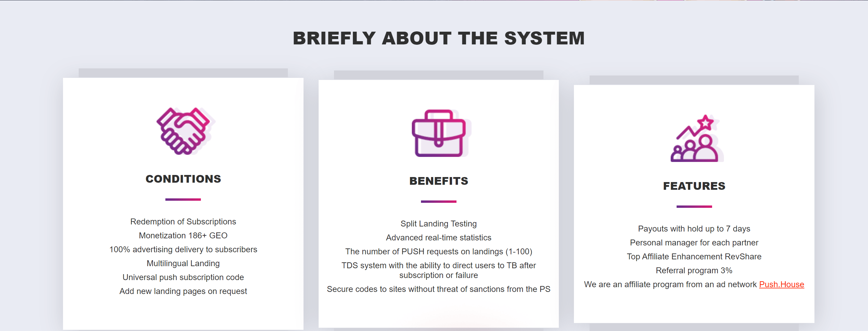Click the Monetization 186+ GEO line
The image size is (868, 331).
tap(183, 236)
